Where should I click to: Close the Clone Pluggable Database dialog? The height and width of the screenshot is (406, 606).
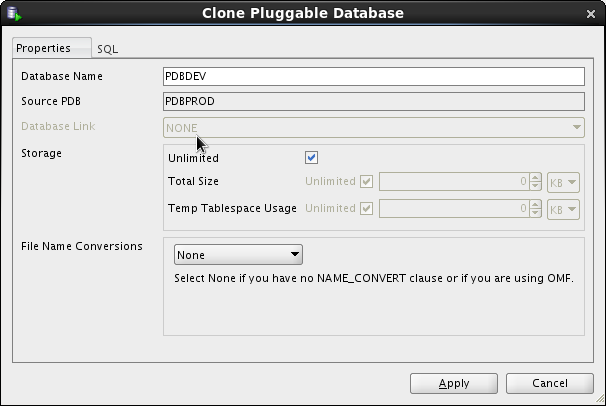591,13
